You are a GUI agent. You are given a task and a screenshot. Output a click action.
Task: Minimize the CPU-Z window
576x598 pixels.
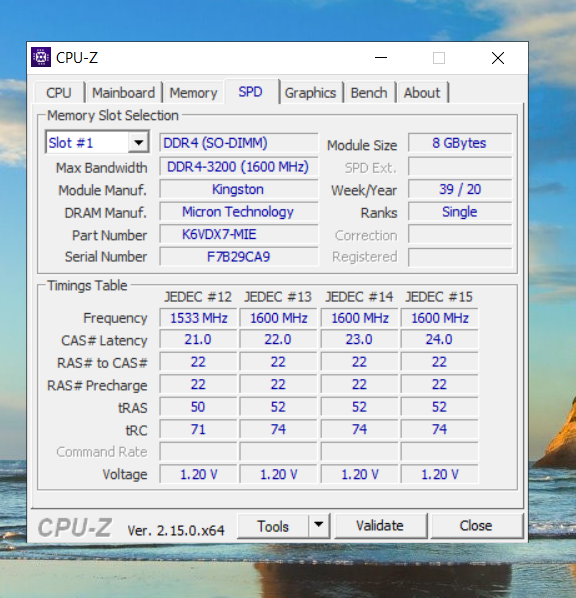[x=381, y=58]
